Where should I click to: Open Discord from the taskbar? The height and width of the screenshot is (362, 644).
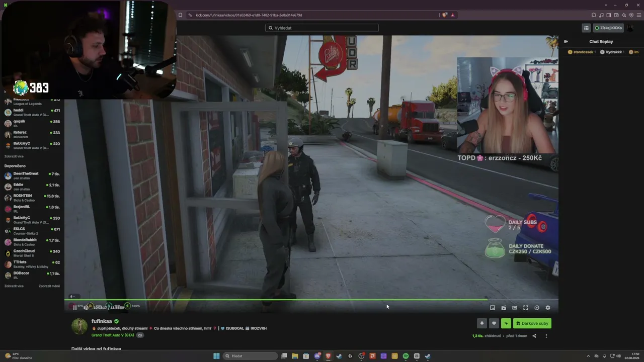pyautogui.click(x=317, y=356)
